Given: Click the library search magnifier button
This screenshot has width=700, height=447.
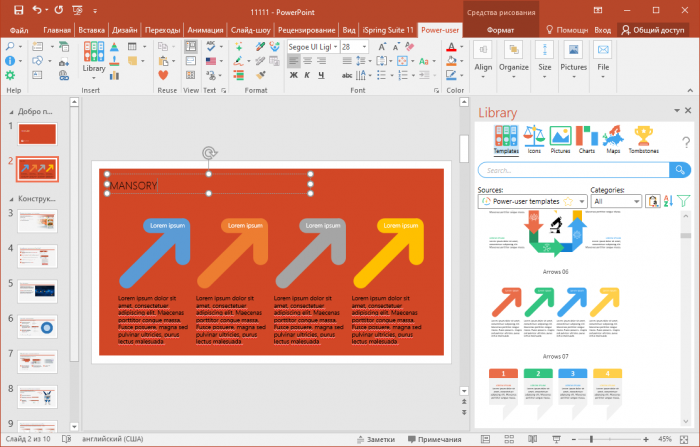Looking at the screenshot, I should (x=680, y=170).
